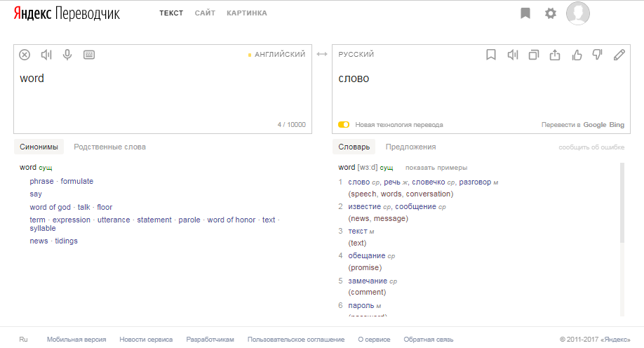Click the Предложения tab
Screen dimensions: 644x348
pos(410,147)
